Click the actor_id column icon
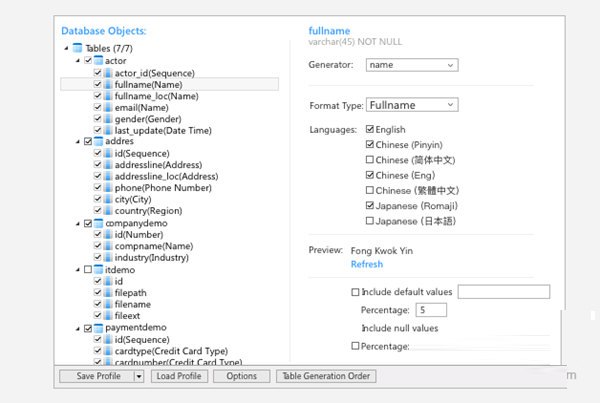The height and width of the screenshot is (403, 600). pyautogui.click(x=108, y=73)
